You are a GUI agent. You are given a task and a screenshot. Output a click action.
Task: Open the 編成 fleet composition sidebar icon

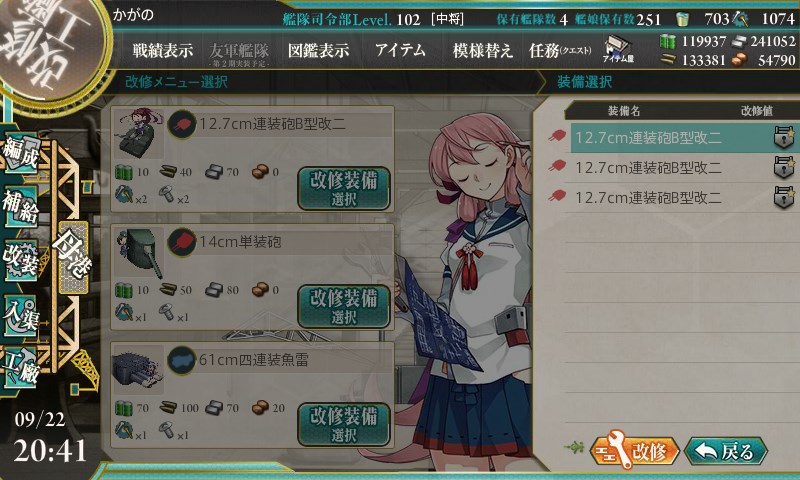(x=20, y=154)
